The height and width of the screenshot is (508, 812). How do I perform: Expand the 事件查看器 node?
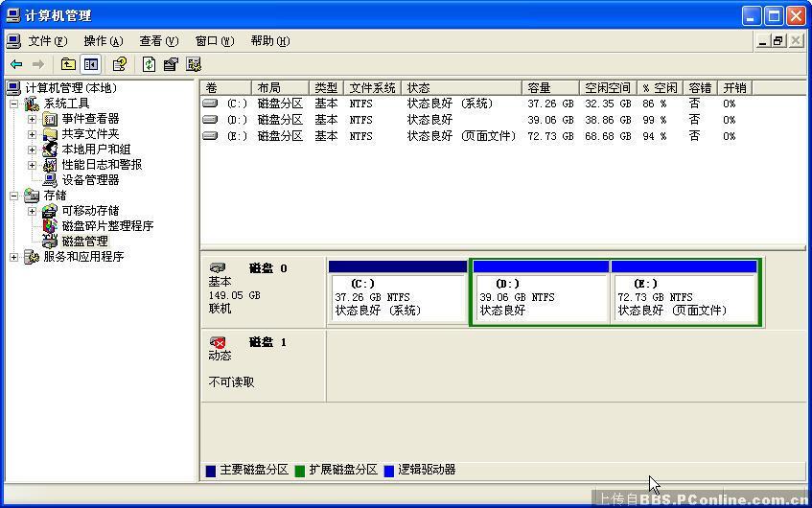(x=32, y=119)
